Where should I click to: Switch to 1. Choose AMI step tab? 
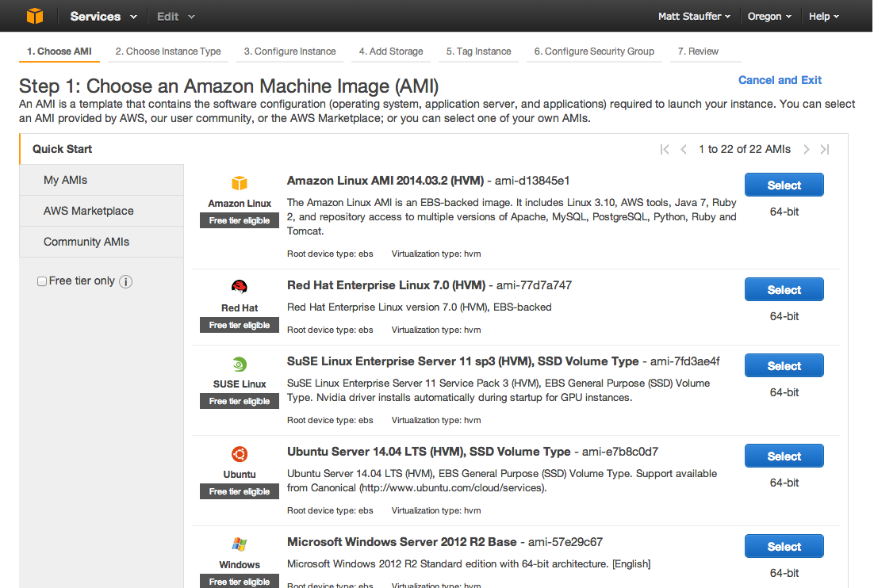(x=59, y=52)
